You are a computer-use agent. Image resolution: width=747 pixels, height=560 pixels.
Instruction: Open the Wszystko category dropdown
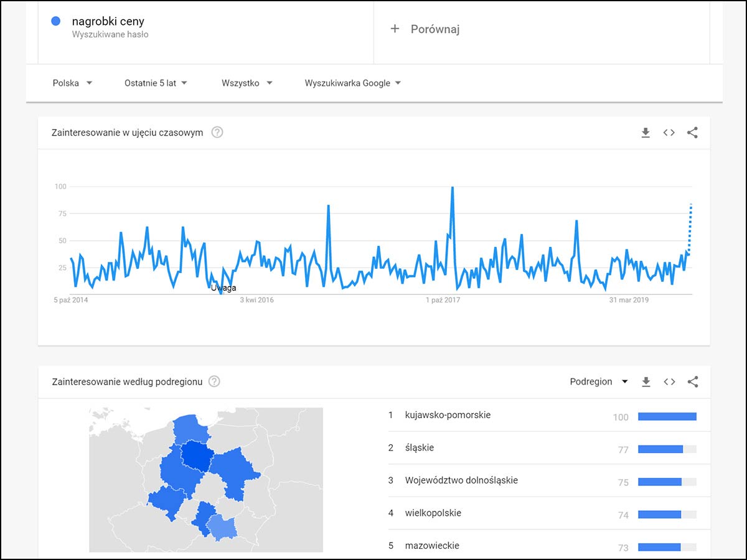[x=247, y=83]
